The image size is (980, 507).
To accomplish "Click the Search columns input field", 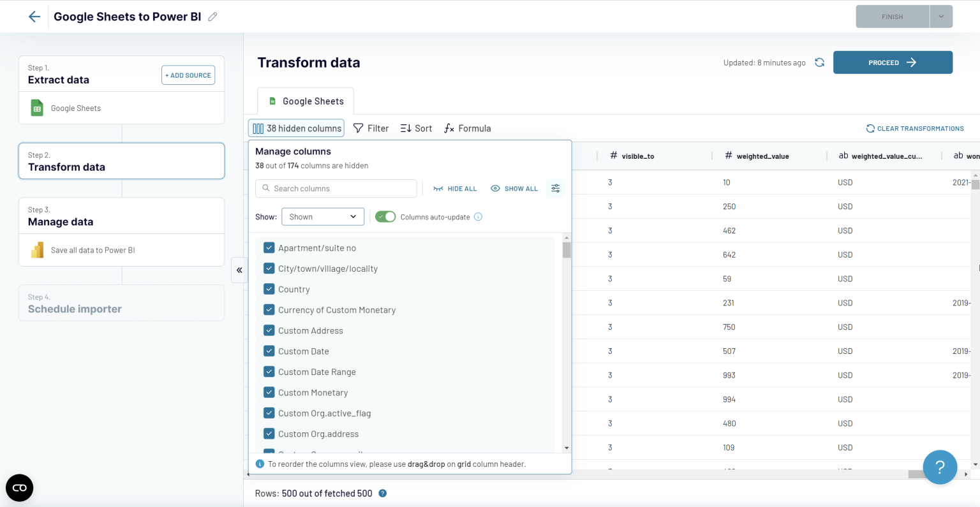I will (336, 188).
